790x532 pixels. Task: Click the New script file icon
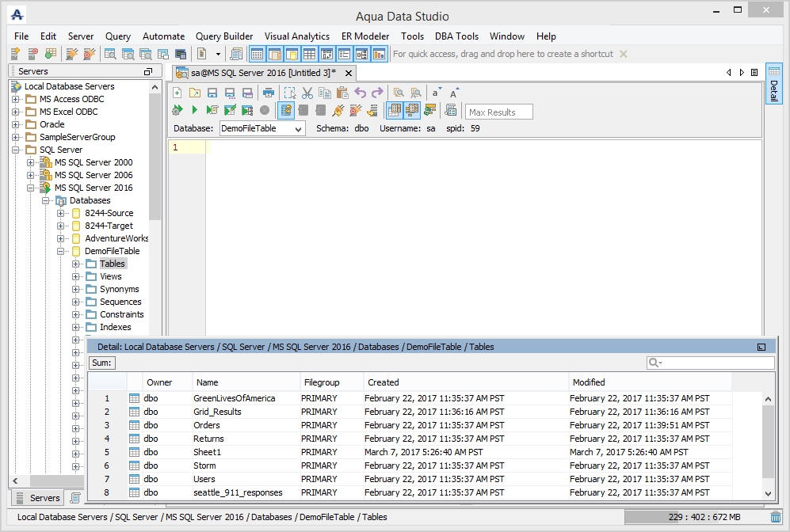point(177,93)
